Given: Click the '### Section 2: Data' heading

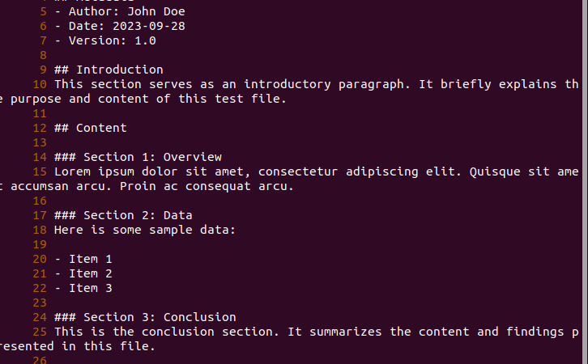Looking at the screenshot, I should (123, 215).
